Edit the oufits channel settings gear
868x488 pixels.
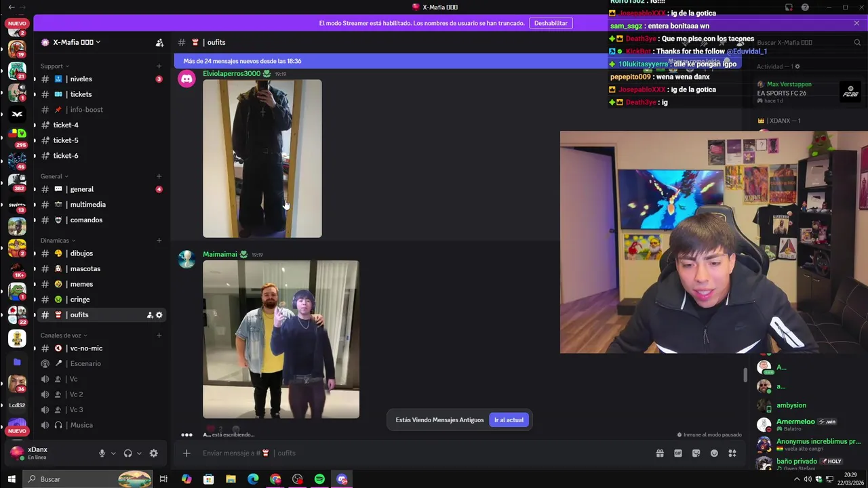click(159, 315)
